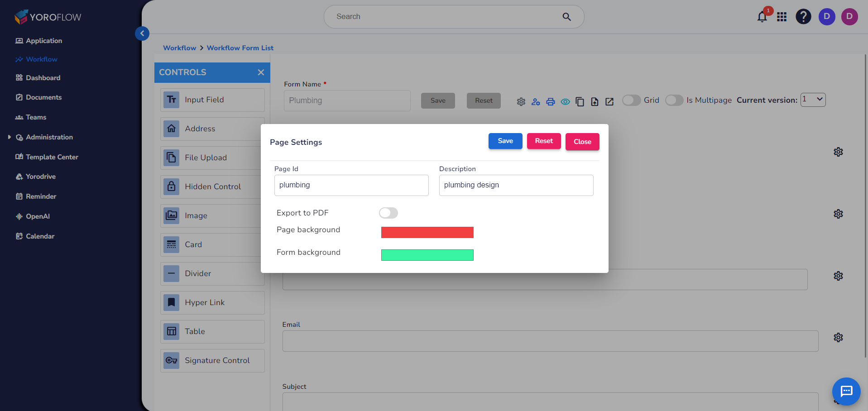The image size is (868, 411).
Task: Click the preview eye icon
Action: point(565,102)
